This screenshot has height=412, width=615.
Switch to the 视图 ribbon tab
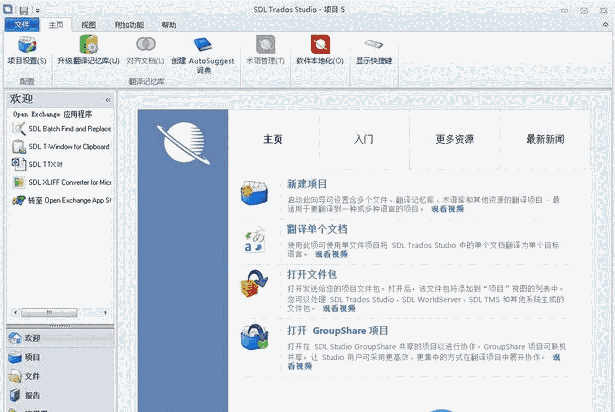point(89,25)
